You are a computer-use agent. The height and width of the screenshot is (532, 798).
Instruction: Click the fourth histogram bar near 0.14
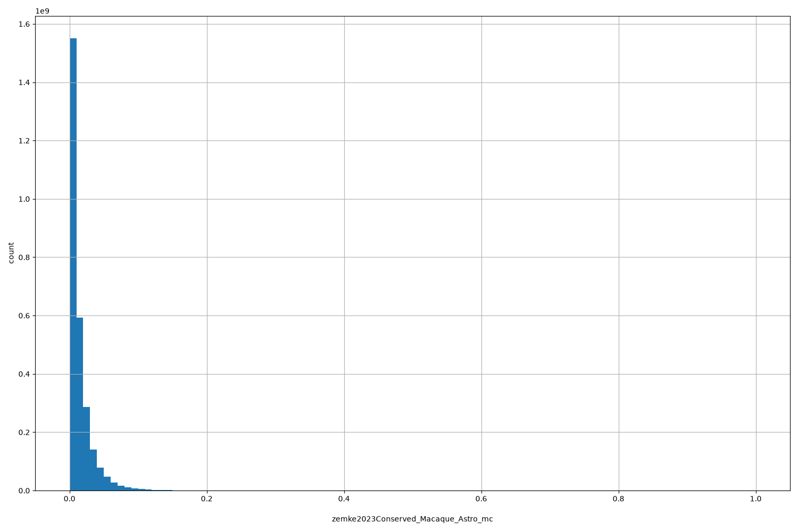pos(94,470)
